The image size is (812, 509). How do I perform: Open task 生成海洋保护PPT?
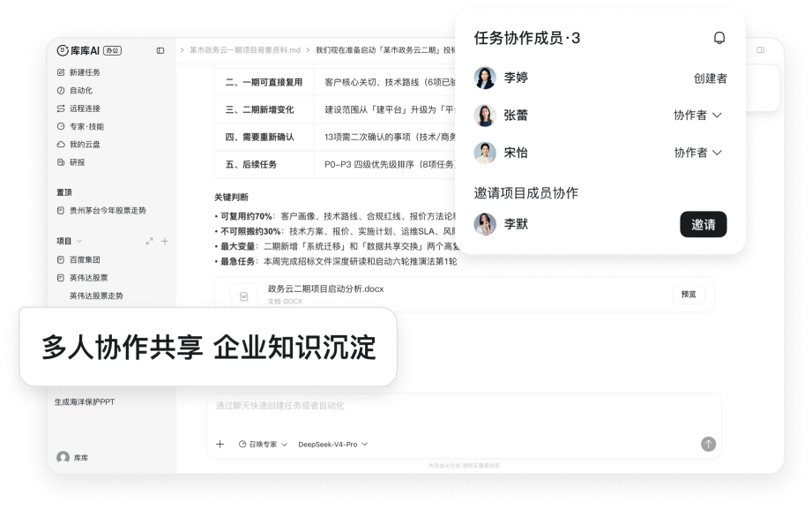pos(85,401)
